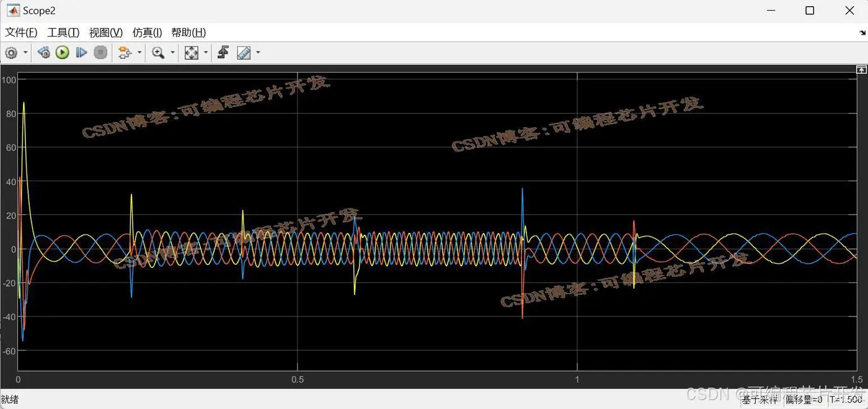Open the scope configuration properties gear
868x409 pixels.
(x=11, y=53)
